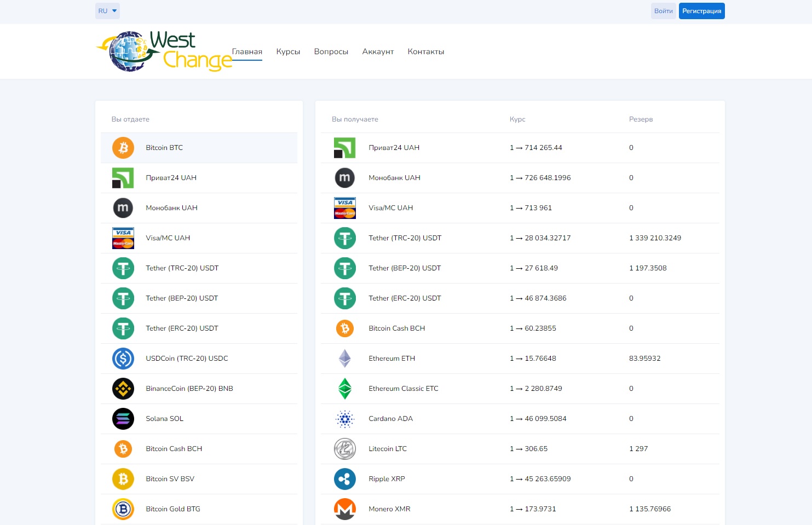Choose Ripple XRP icon
812x525 pixels.
pyautogui.click(x=345, y=479)
